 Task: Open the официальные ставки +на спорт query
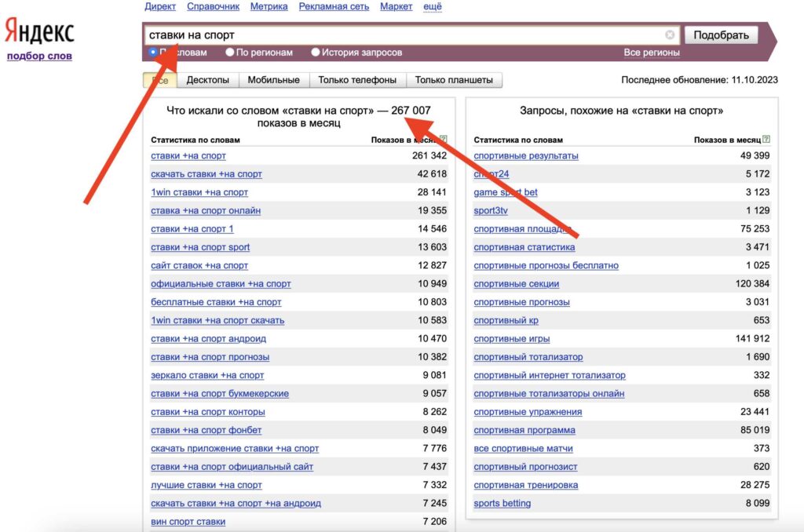point(221,284)
